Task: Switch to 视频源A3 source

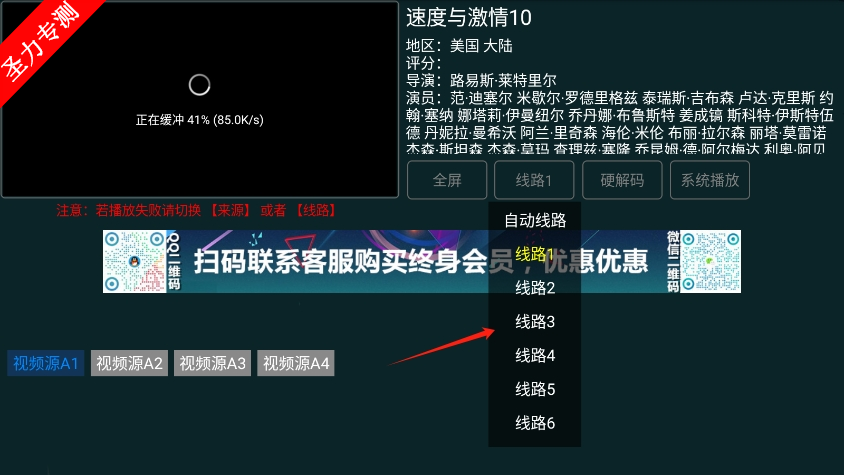Action: coord(212,363)
